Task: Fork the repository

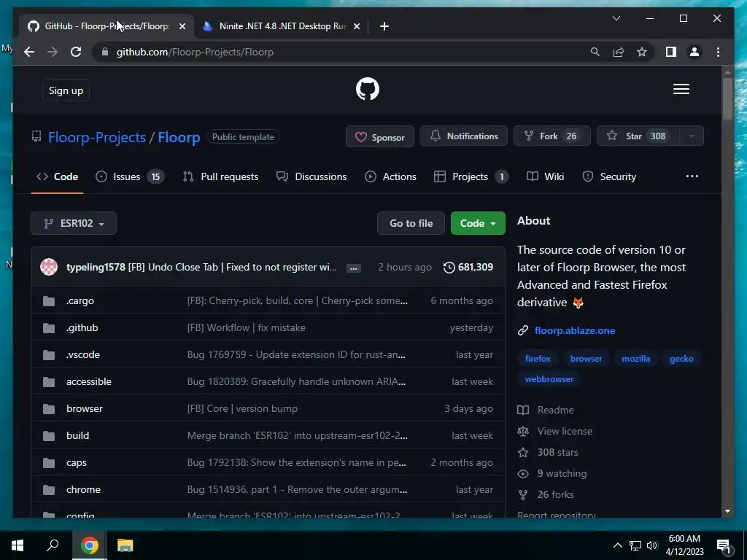Action: [551, 136]
